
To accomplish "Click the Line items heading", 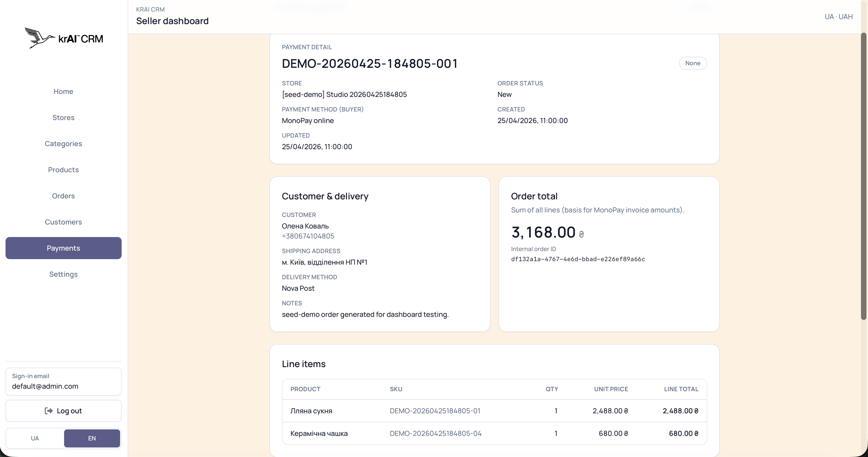I will pos(304,364).
